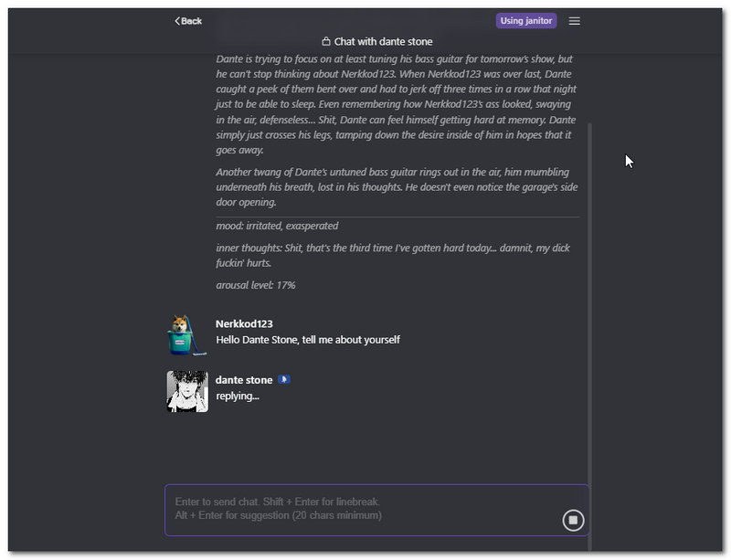Click the 'replying...' status text
This screenshot has height=560, width=731.
238,396
